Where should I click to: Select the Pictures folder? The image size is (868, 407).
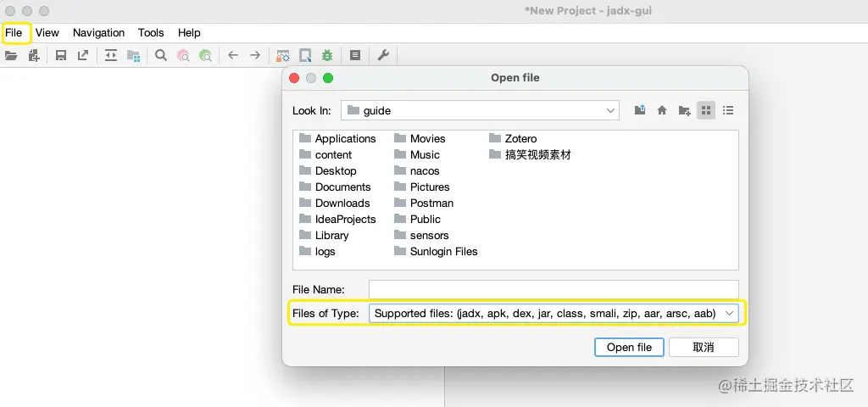point(422,187)
